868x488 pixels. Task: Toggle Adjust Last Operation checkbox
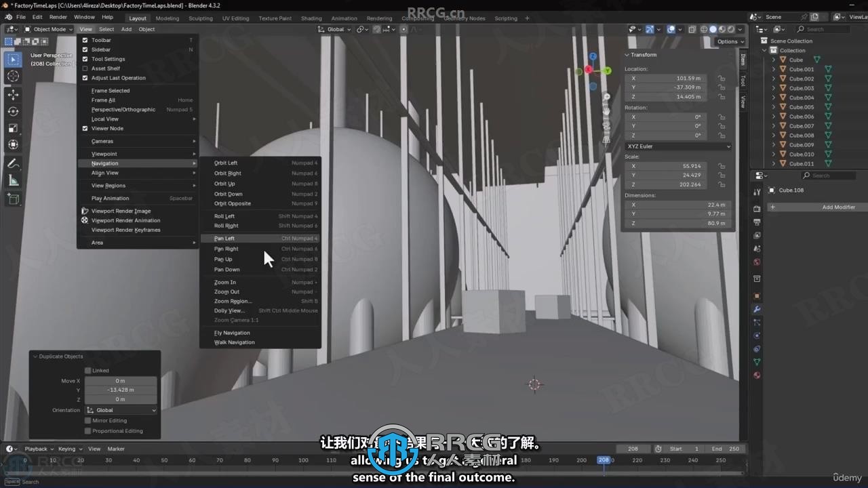click(x=85, y=78)
